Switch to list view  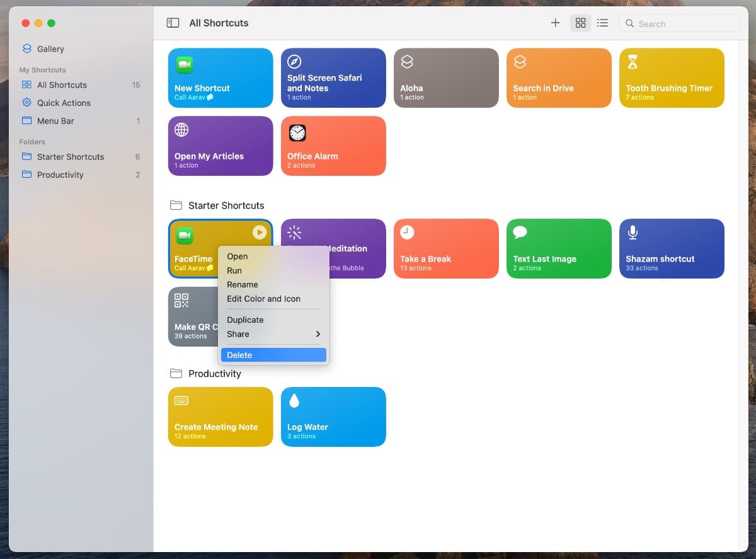[x=603, y=23]
